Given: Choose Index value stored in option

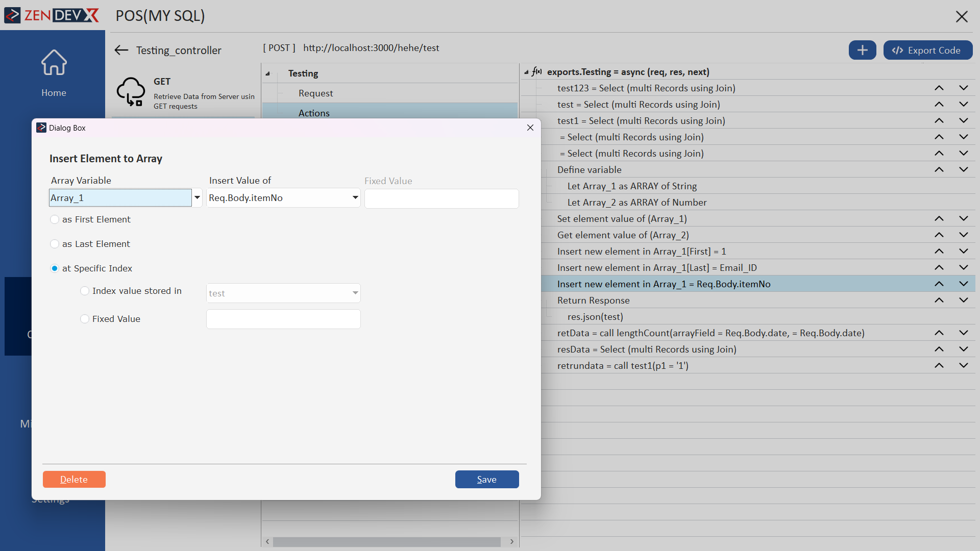Looking at the screenshot, I should pyautogui.click(x=85, y=291).
